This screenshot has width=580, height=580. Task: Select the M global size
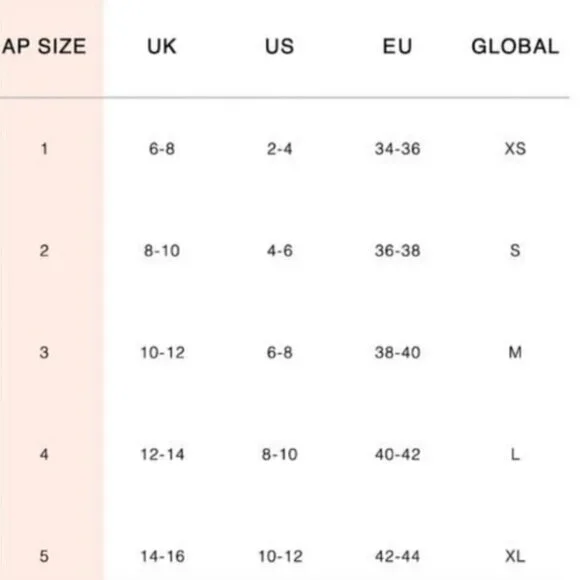point(515,352)
